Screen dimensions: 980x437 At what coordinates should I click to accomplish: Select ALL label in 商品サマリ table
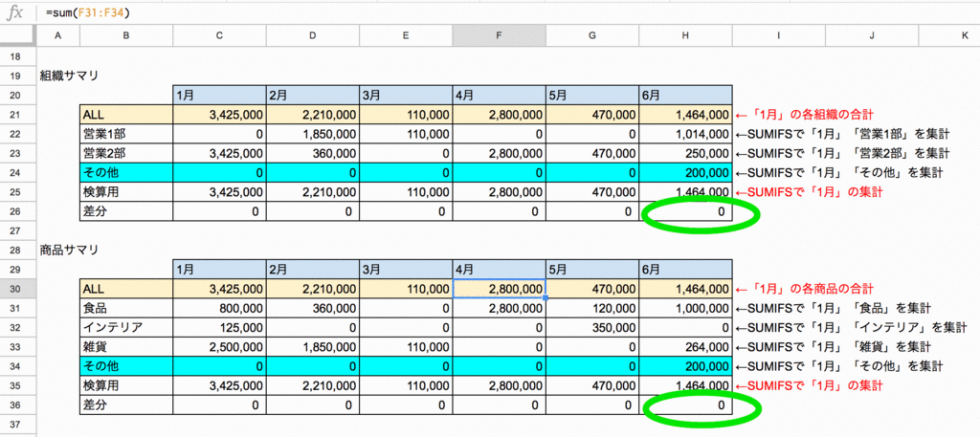click(x=126, y=289)
